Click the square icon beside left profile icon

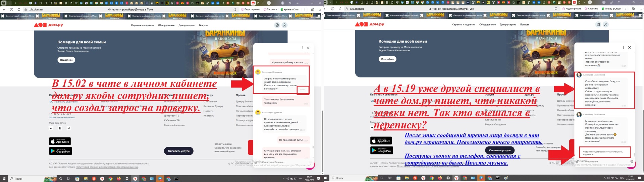coord(277,25)
